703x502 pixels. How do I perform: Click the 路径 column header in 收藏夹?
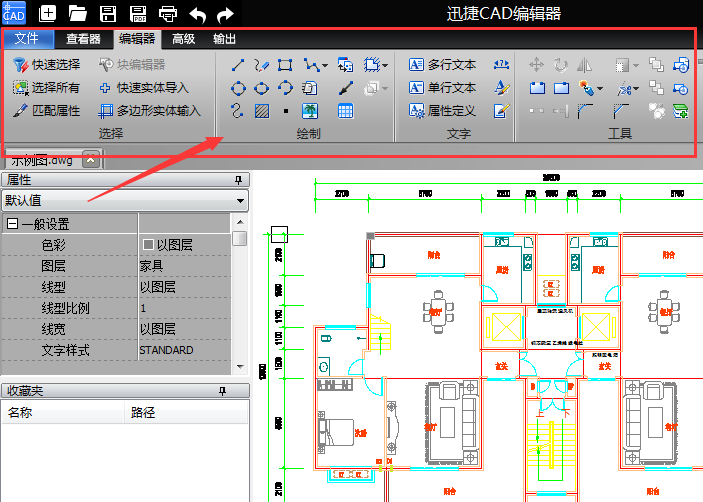pos(186,412)
